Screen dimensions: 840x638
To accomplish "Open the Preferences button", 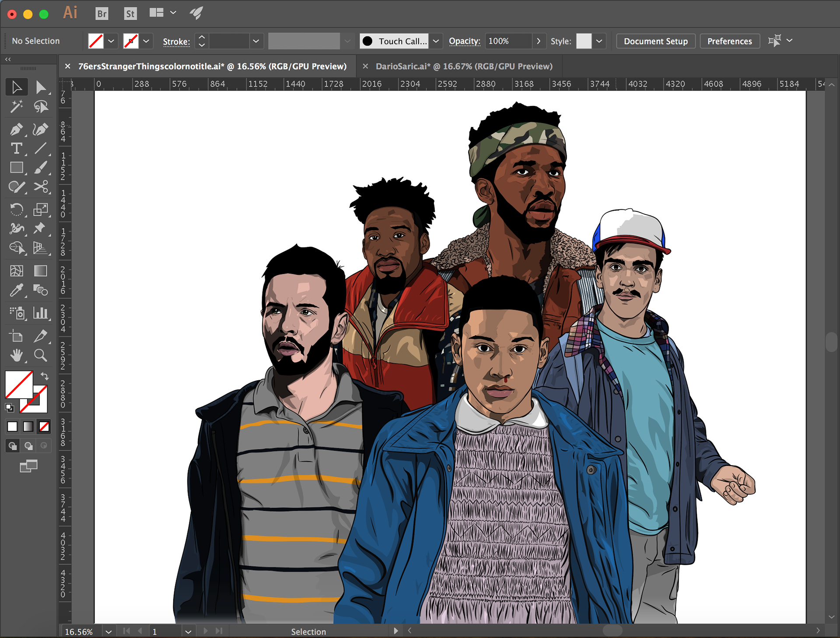I will 729,41.
